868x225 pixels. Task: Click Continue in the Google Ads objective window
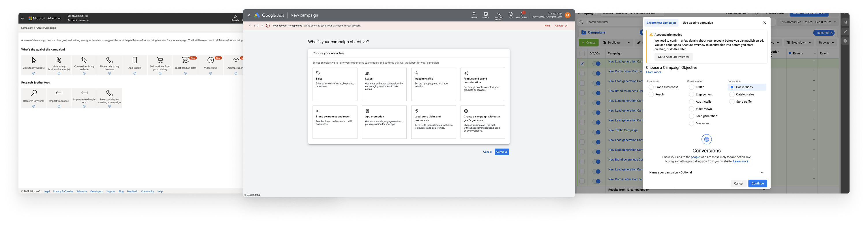[x=502, y=152]
